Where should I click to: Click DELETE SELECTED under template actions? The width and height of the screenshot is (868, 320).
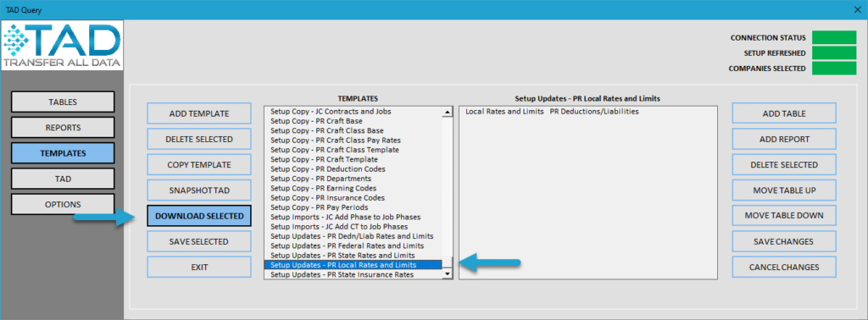tap(199, 140)
